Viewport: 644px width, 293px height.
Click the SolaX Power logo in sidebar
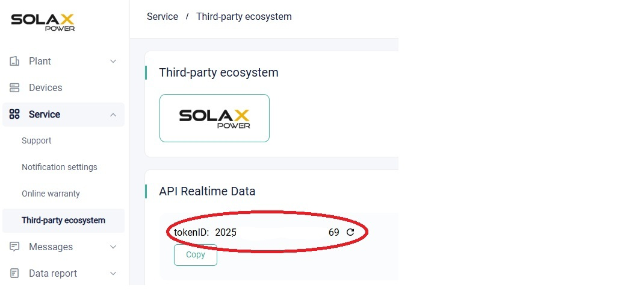point(43,22)
